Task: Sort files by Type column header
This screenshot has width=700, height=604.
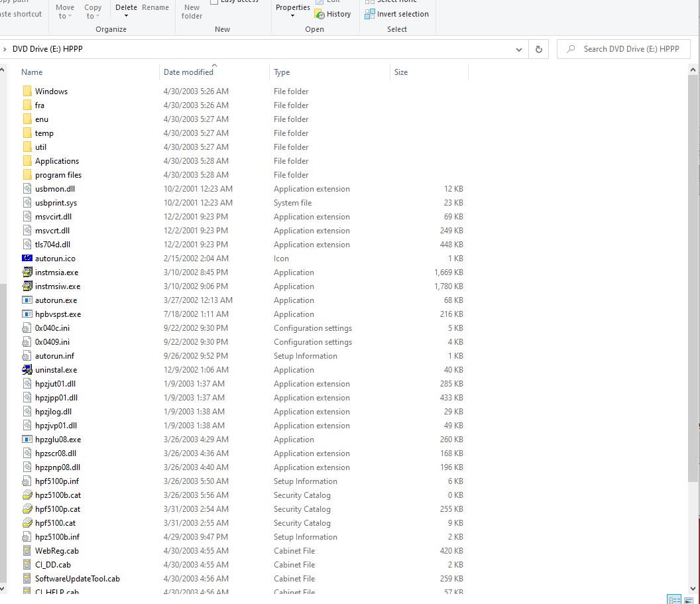Action: (282, 72)
